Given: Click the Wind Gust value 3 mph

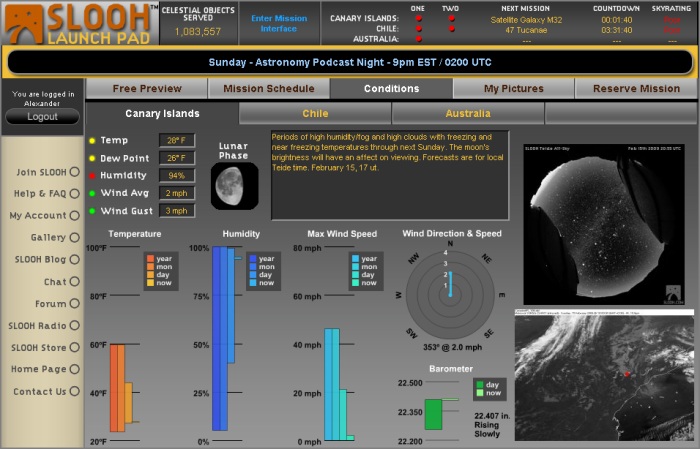Looking at the screenshot, I should [177, 211].
